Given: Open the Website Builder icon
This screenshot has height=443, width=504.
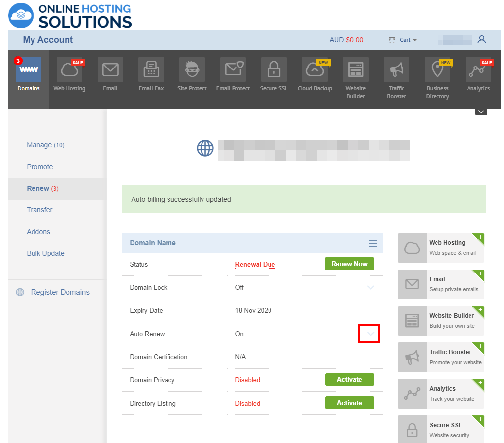Looking at the screenshot, I should (x=355, y=69).
